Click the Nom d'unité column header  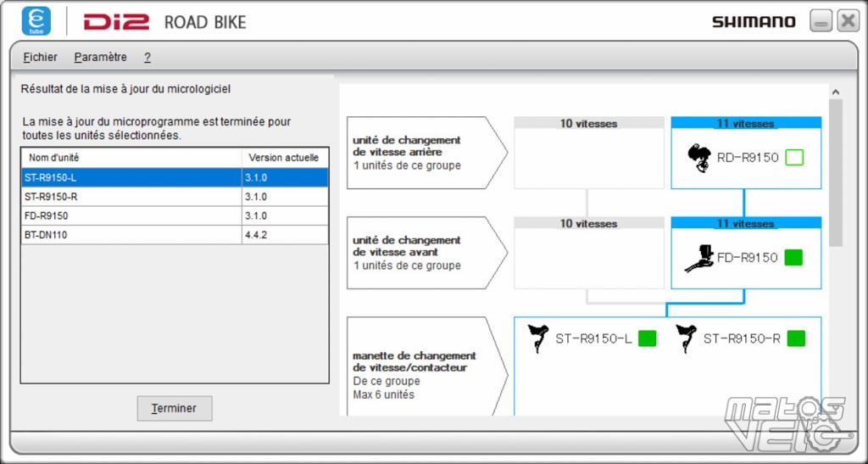pyautogui.click(x=131, y=158)
